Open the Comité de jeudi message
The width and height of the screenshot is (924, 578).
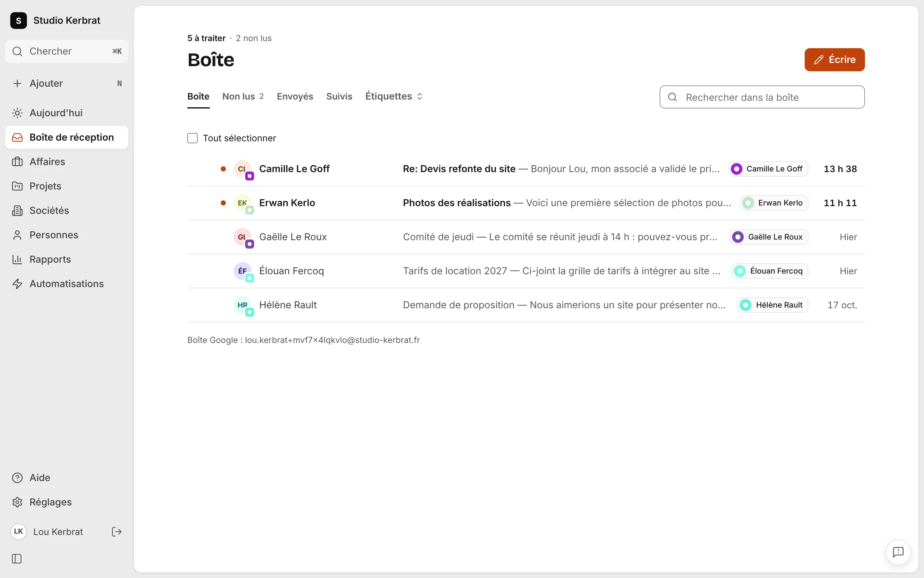tap(526, 237)
